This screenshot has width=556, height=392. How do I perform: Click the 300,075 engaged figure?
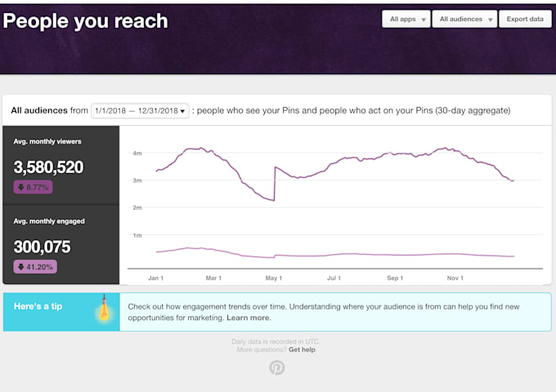pyautogui.click(x=42, y=247)
